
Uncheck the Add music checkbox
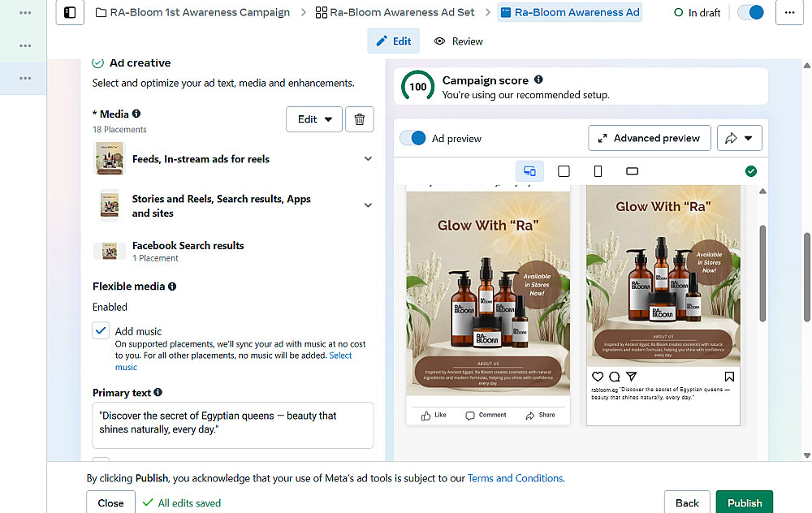tap(101, 330)
